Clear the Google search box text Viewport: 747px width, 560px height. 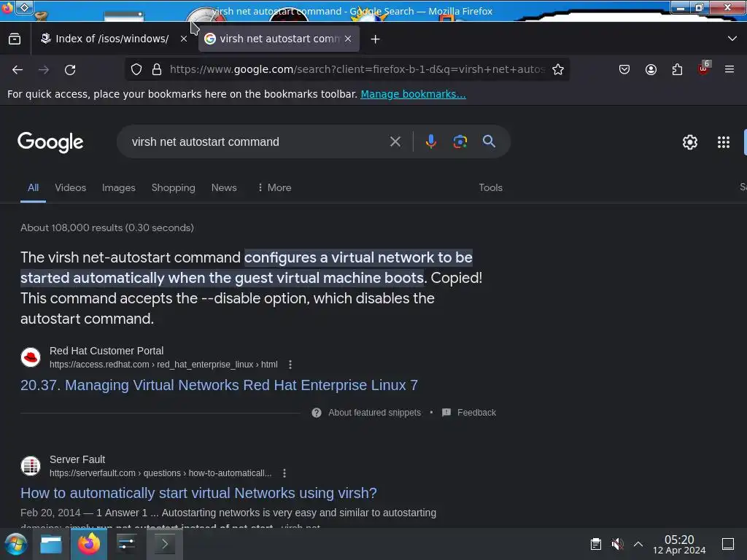[395, 141]
